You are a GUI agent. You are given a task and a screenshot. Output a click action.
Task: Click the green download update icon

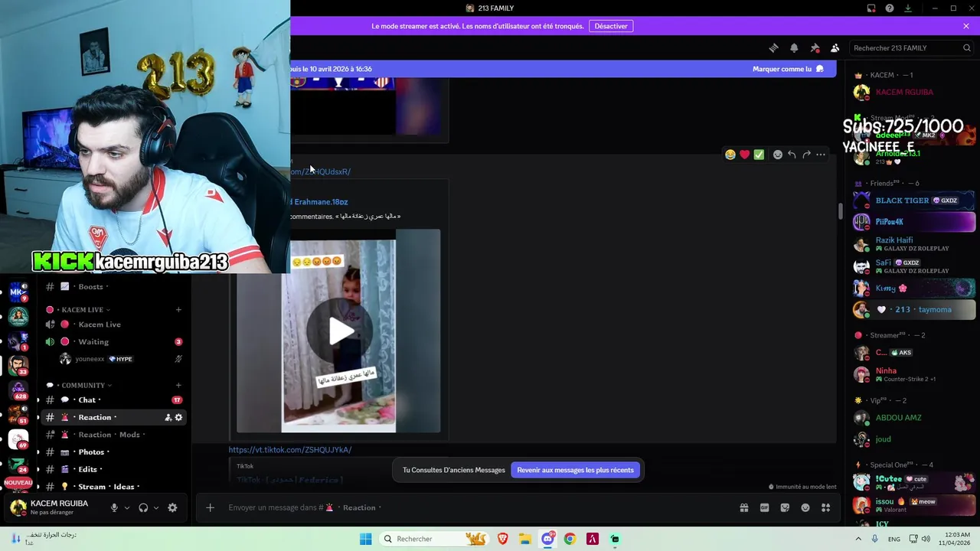point(908,8)
